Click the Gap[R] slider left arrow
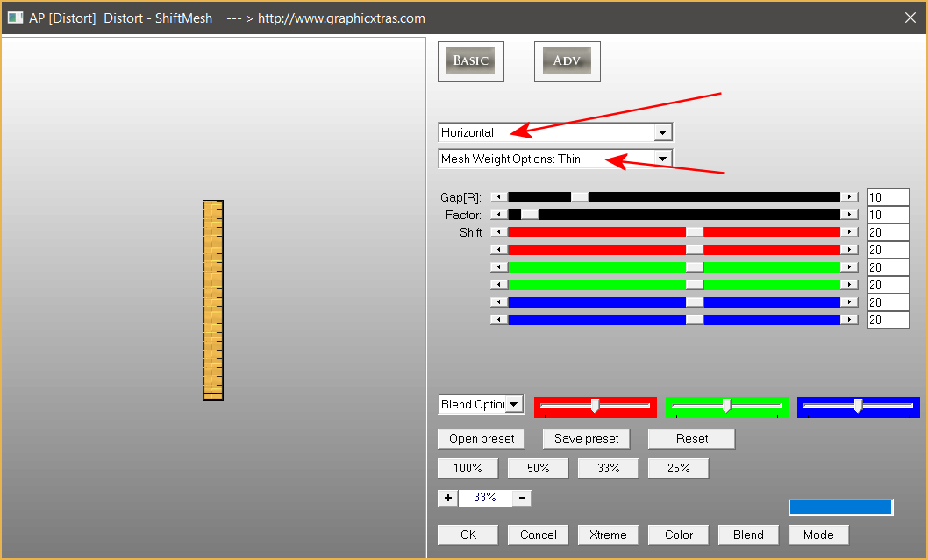The width and height of the screenshot is (928, 560). click(498, 197)
